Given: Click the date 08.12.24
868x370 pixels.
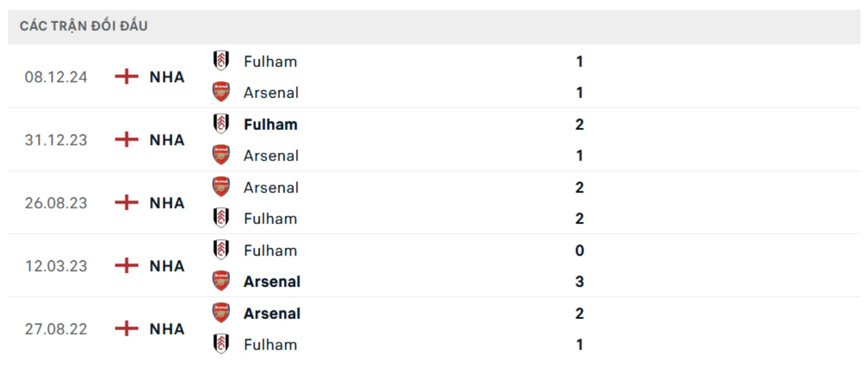Looking at the screenshot, I should [56, 76].
